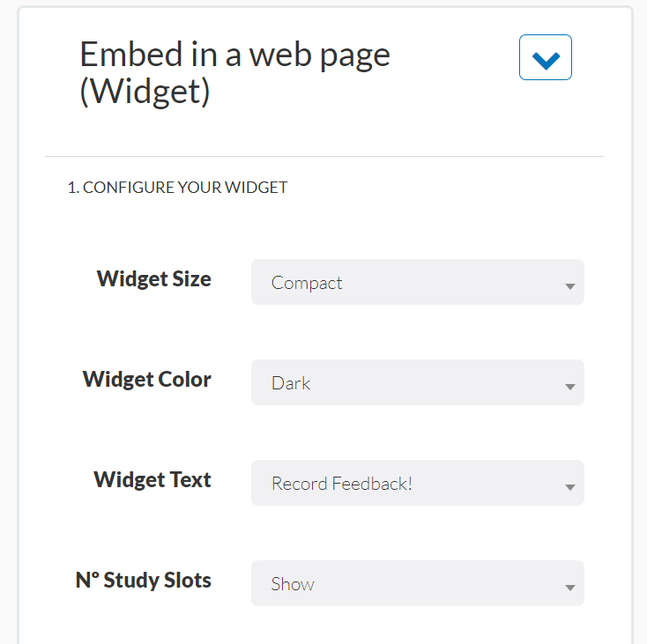Open the Widget Color dropdown

417,382
